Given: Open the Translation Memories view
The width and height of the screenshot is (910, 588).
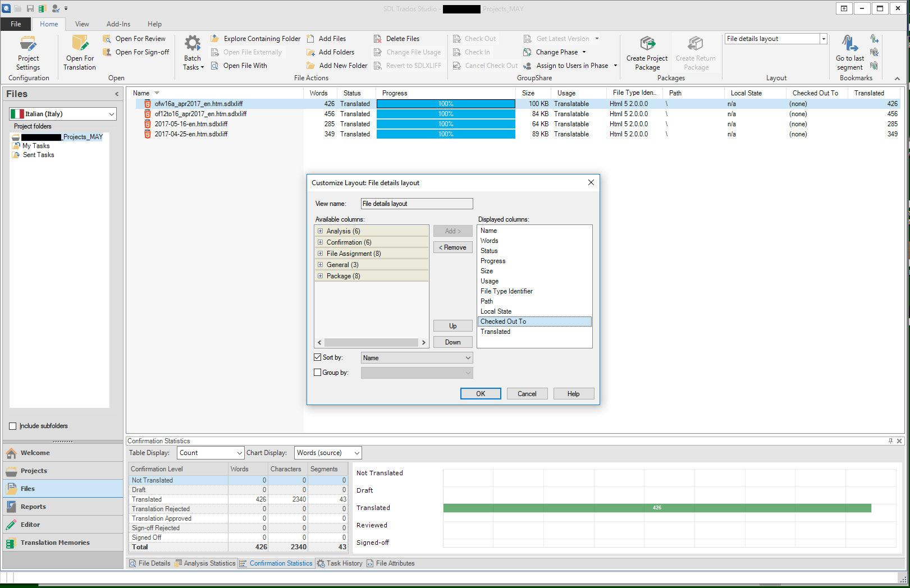Looking at the screenshot, I should tap(63, 543).
